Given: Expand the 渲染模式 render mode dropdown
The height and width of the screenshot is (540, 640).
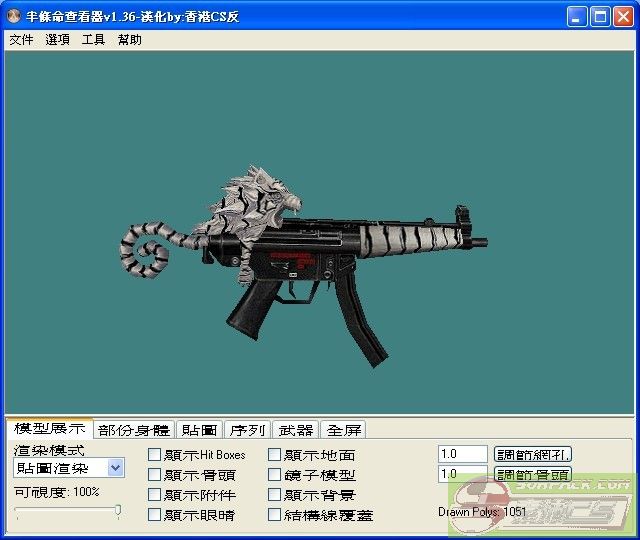Looking at the screenshot, I should click(x=115, y=468).
